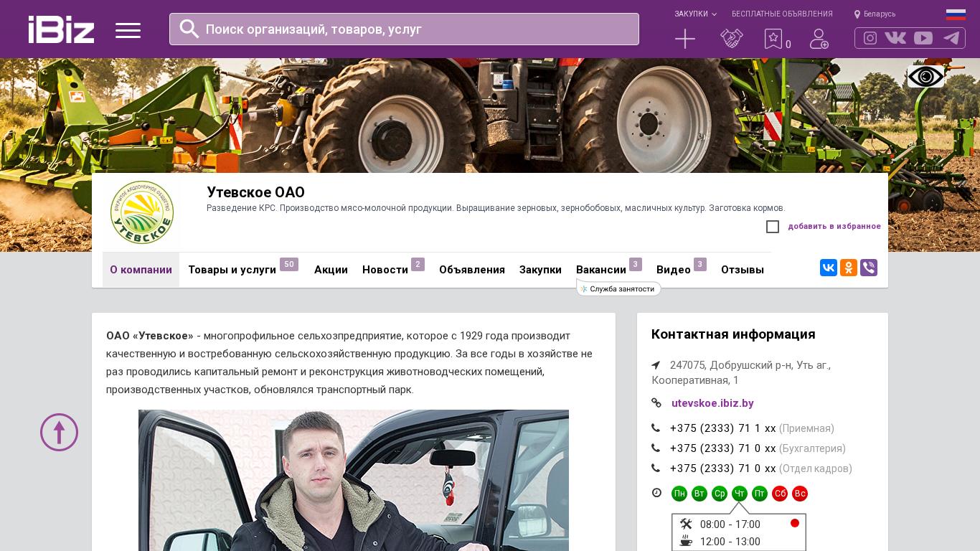Open Telegram from header
The width and height of the screenshot is (980, 551).
[951, 38]
